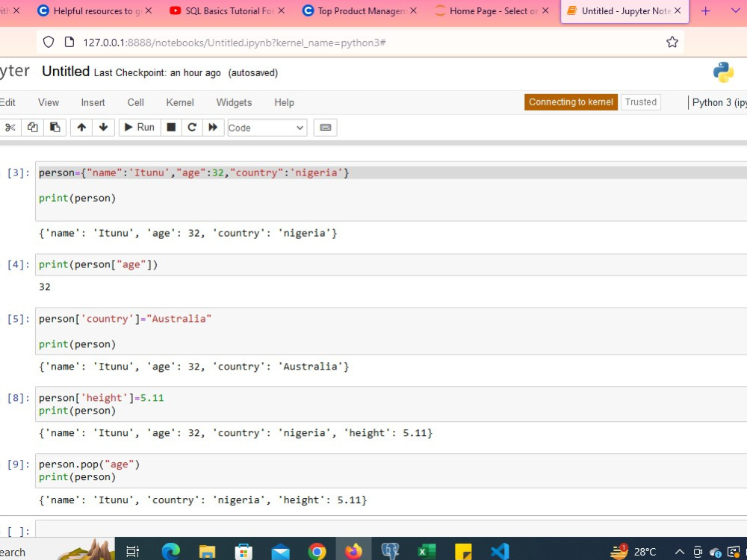Close the Top Product Management tab
747x560 pixels.
(x=413, y=10)
